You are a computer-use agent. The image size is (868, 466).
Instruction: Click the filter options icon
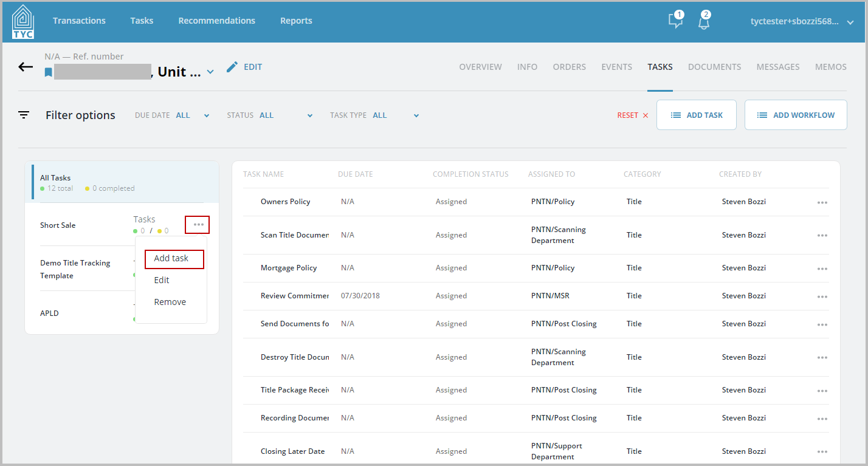click(24, 115)
